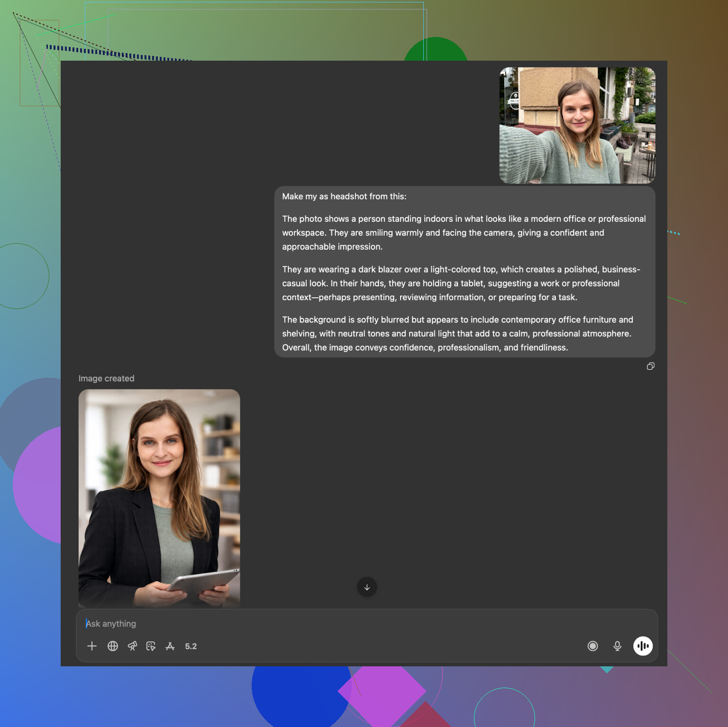Screen dimensions: 728x727
Task: Copy the user message using the copy icon
Action: pyautogui.click(x=651, y=366)
